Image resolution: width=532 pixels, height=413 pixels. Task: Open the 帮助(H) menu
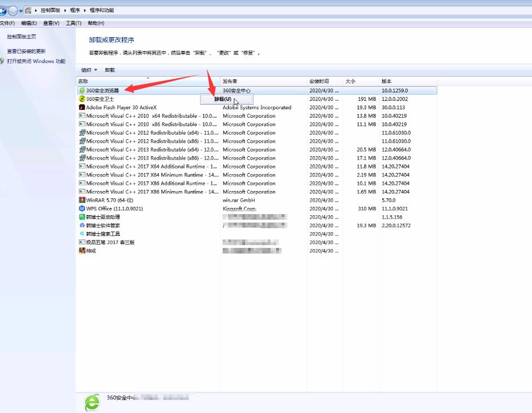coord(96,23)
